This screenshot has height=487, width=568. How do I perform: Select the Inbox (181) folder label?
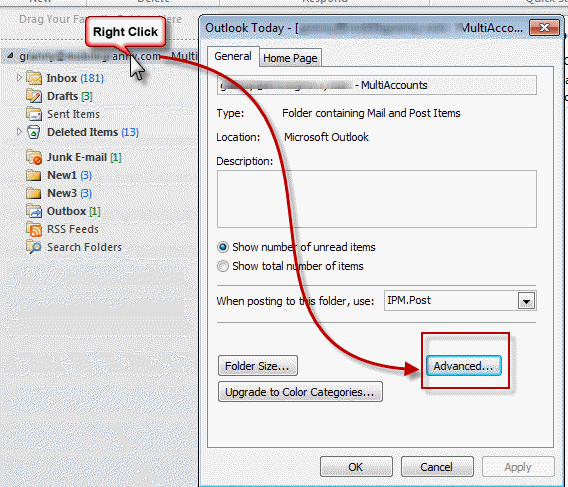[75, 78]
